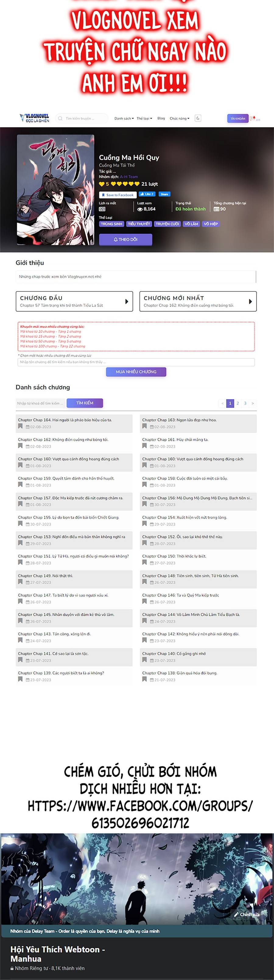Click bookmark icon under Chap 163
The height and width of the screenshot is (980, 274).
coord(144,426)
